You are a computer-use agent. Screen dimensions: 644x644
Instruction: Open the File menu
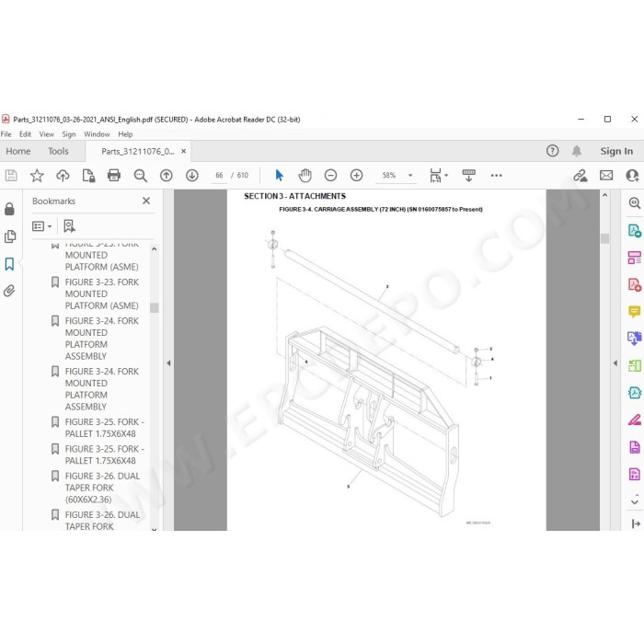6,134
